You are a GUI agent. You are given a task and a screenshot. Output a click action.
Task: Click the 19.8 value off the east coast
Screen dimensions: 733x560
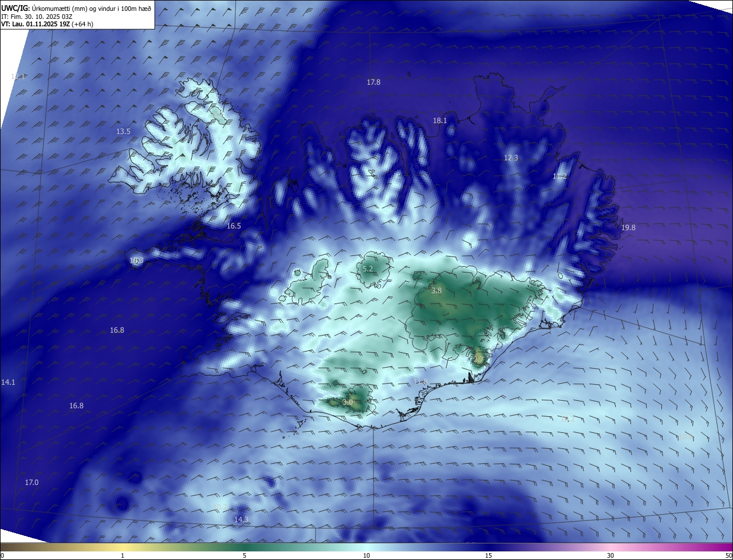coord(628,228)
